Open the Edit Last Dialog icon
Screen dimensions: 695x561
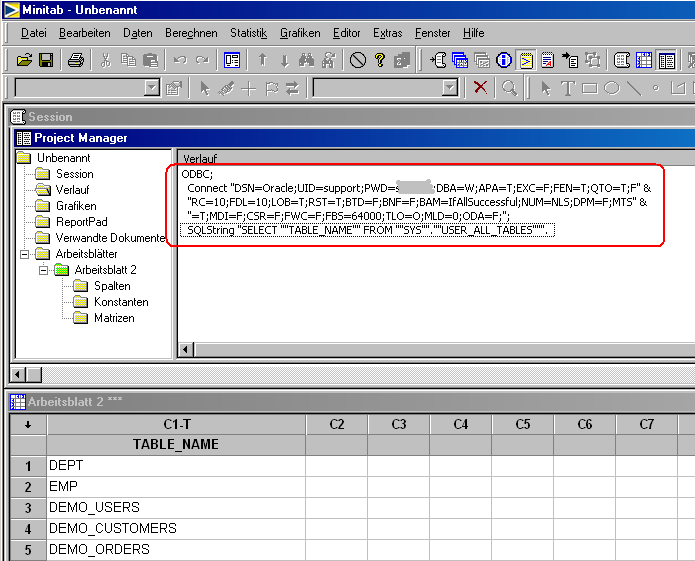[232, 60]
